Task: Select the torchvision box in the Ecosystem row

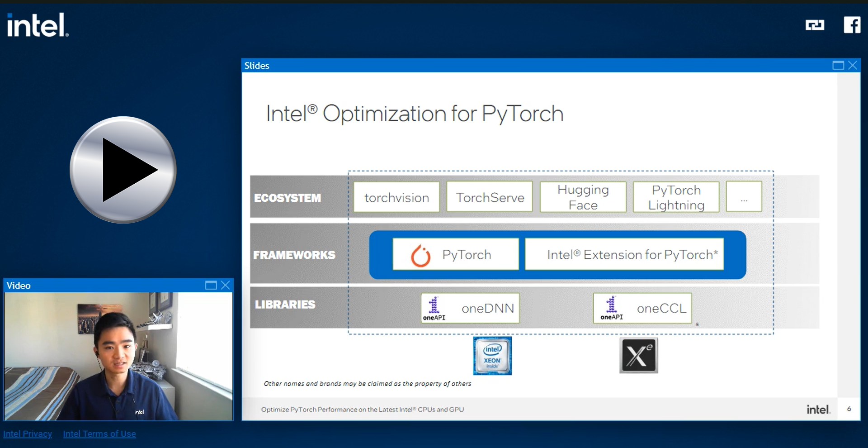Action: [396, 197]
